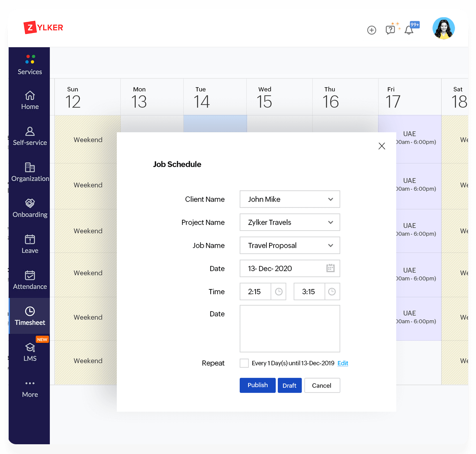Save the schedule as Draft
The image size is (476, 454).
pyautogui.click(x=289, y=385)
